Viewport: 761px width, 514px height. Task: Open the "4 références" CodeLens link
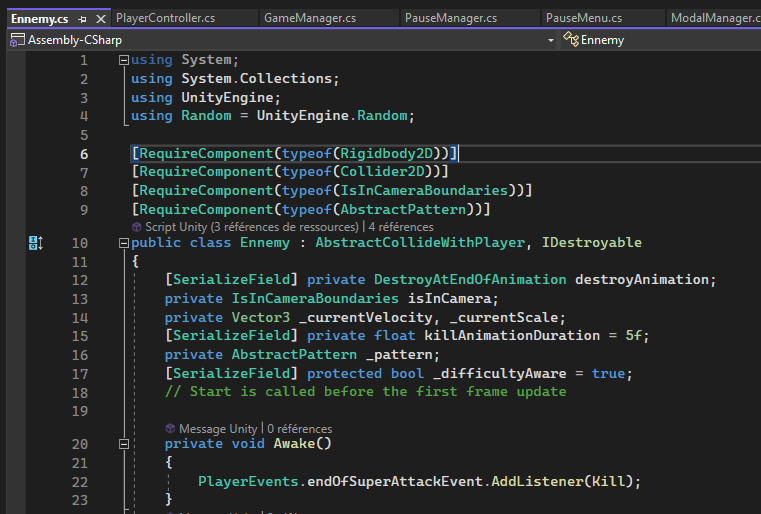point(400,227)
